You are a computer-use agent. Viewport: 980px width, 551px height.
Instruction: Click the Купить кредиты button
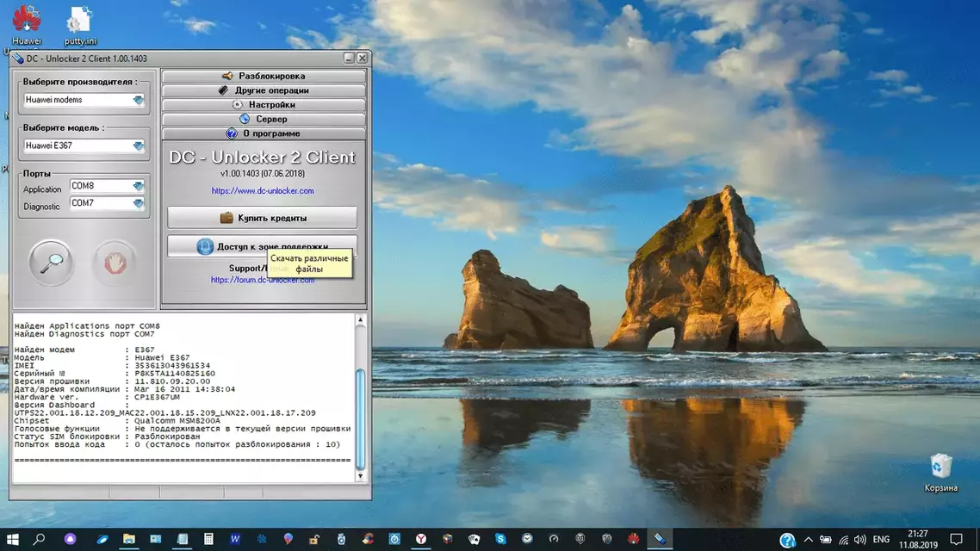[x=263, y=218]
